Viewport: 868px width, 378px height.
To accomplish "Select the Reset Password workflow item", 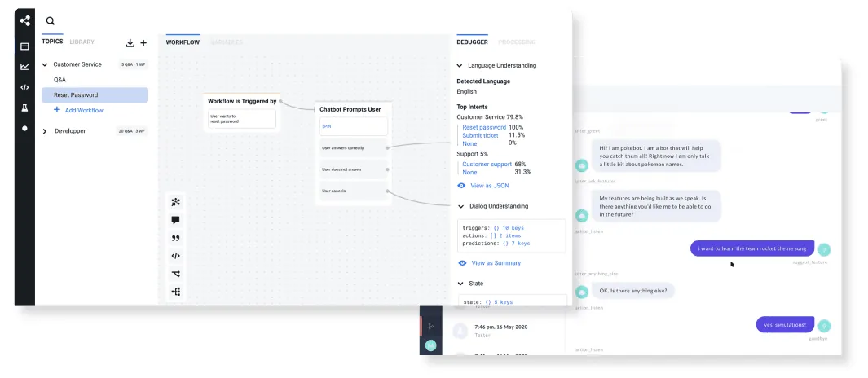I will 95,95.
